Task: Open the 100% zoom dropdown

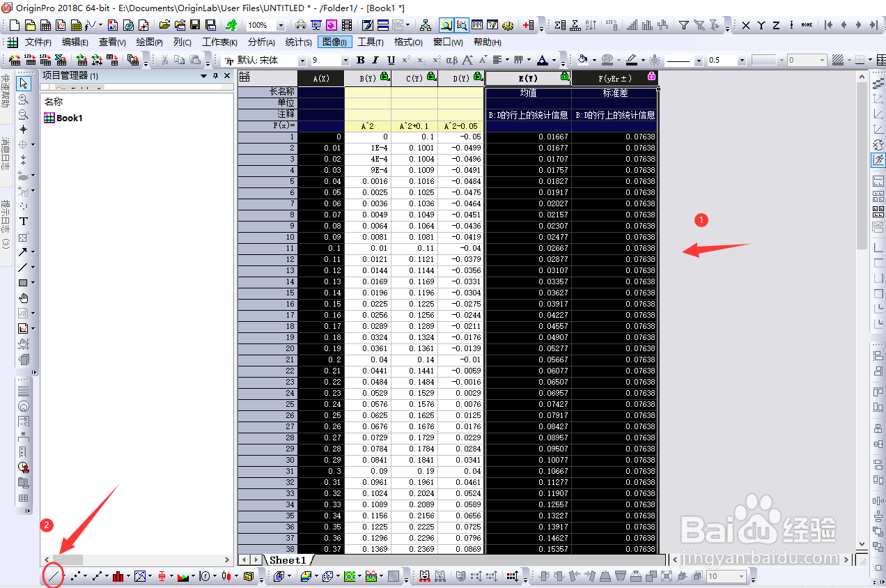Action: 281,25
